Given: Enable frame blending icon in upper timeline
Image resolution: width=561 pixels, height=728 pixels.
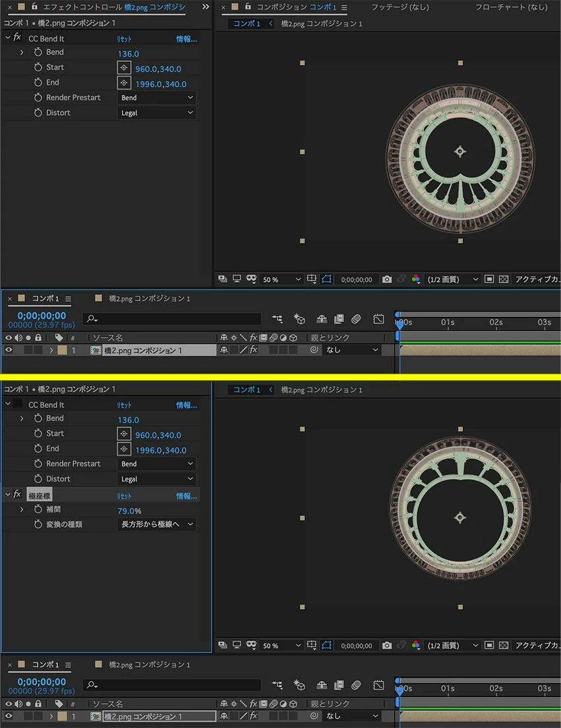Looking at the screenshot, I should pos(339,319).
